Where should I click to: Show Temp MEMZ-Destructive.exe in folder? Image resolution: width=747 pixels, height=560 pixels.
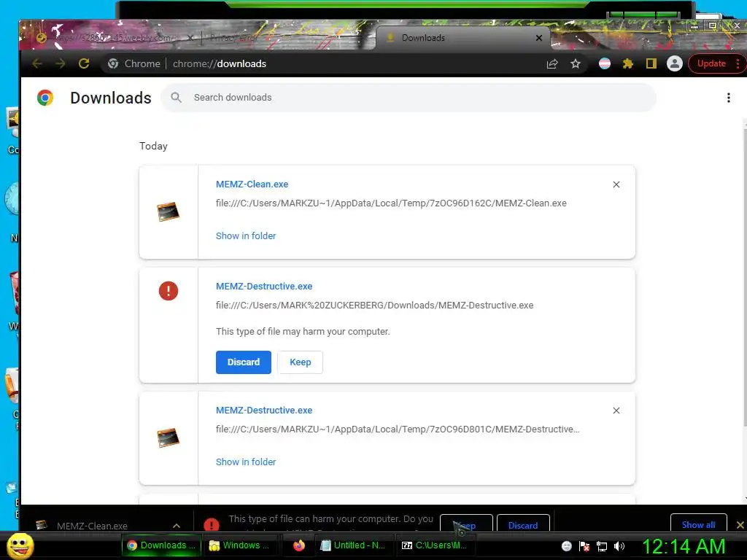[x=246, y=462]
